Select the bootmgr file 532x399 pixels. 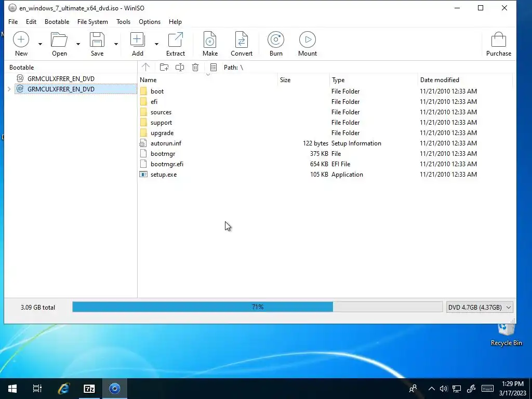click(163, 154)
